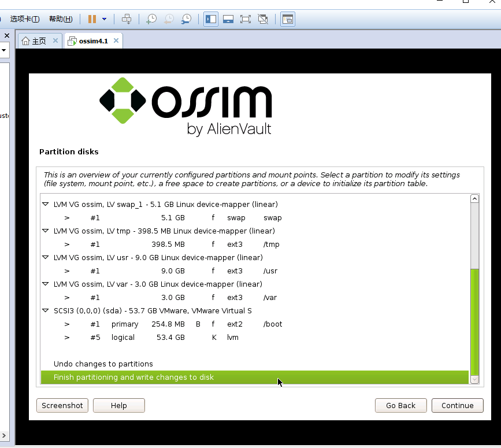
Task: Select the 3.0 GB /var partition row
Action: coord(255,298)
